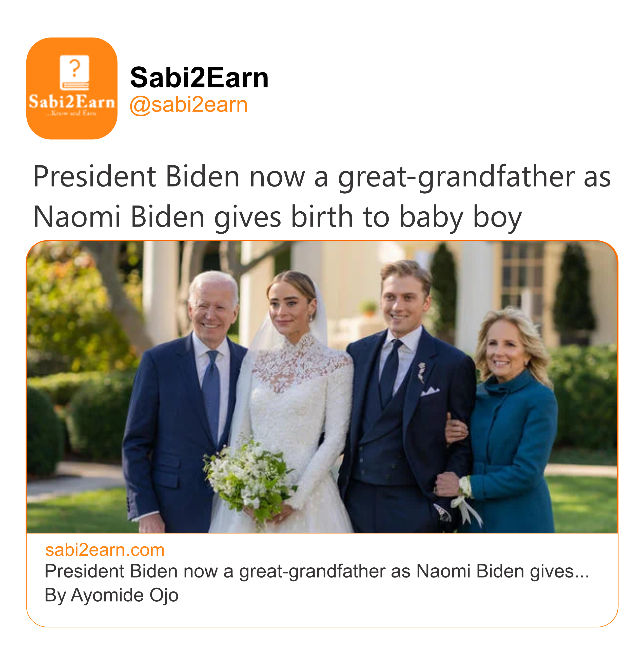
Task: Click the "Know and Earn" tagline in logo
Action: 71,113
